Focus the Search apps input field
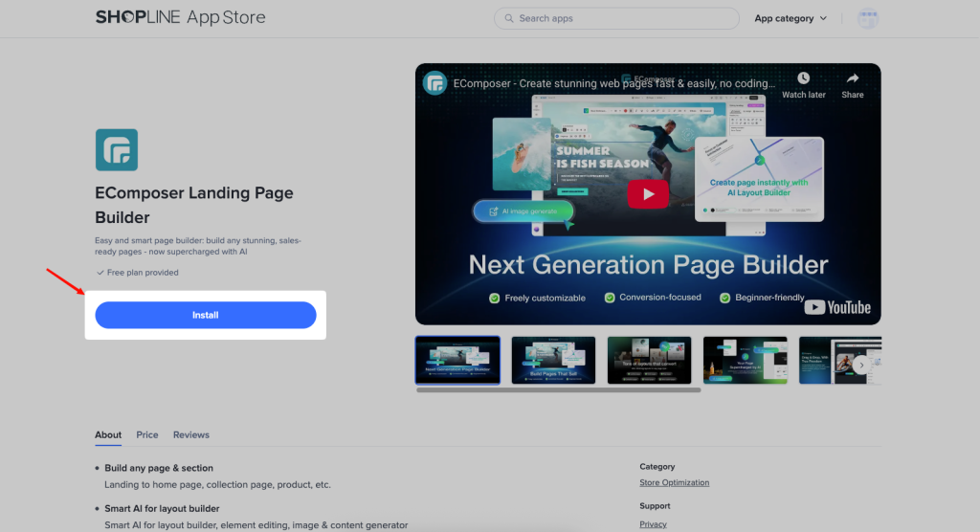The image size is (980, 532). 622,18
